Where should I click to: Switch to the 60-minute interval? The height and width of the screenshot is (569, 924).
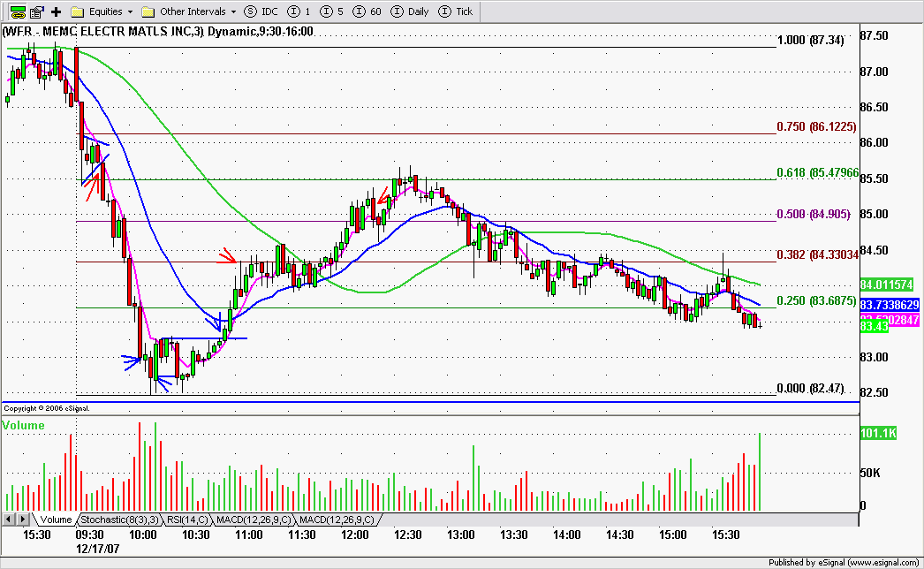[x=367, y=11]
